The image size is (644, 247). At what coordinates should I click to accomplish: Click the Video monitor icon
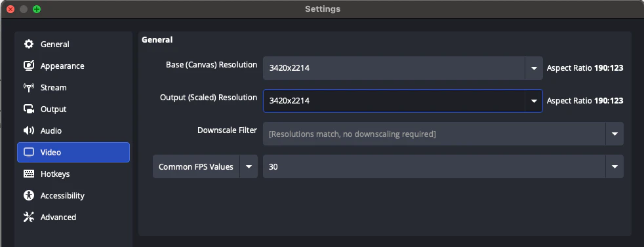click(29, 152)
